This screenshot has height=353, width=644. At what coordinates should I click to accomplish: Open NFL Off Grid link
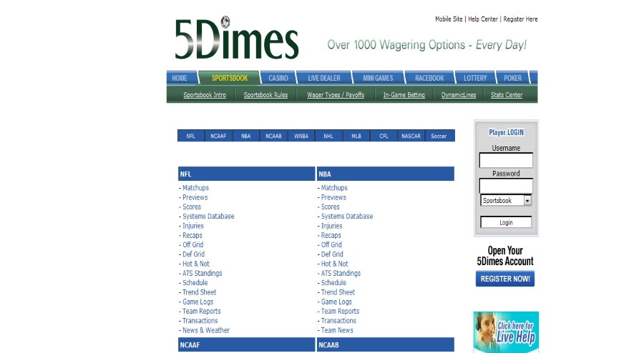pyautogui.click(x=192, y=245)
